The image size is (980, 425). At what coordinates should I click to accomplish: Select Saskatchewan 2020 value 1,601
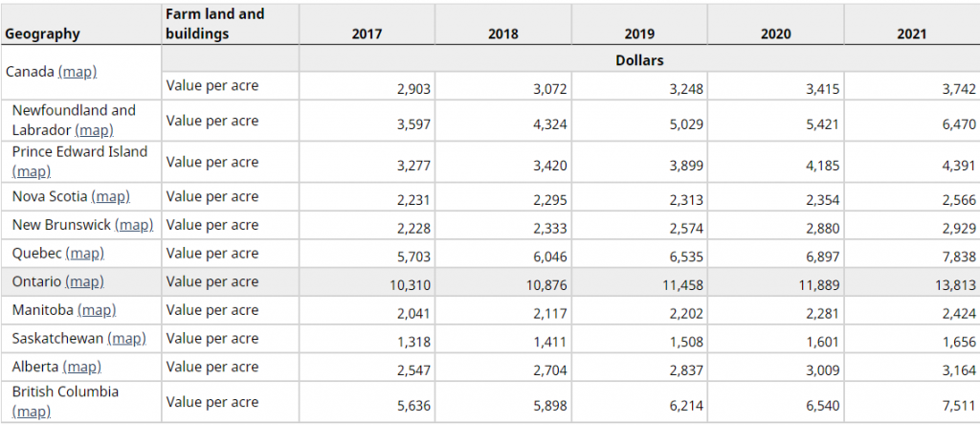point(822,342)
